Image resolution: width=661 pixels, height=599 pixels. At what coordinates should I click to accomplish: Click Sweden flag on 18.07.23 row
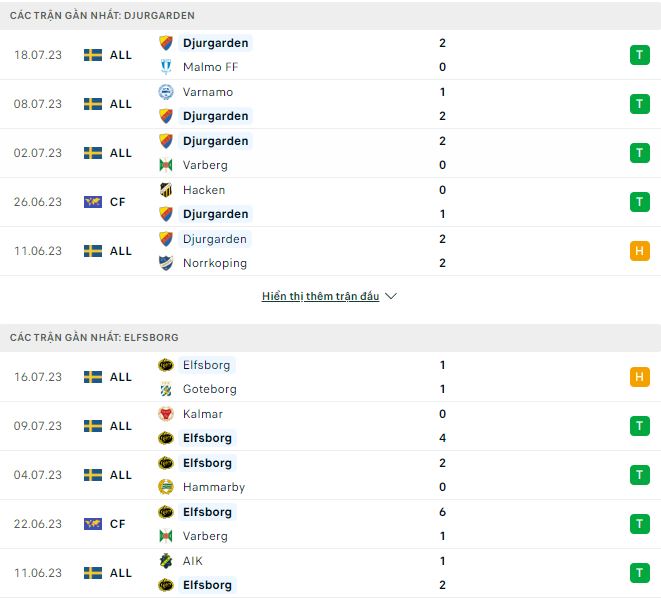coord(93,55)
